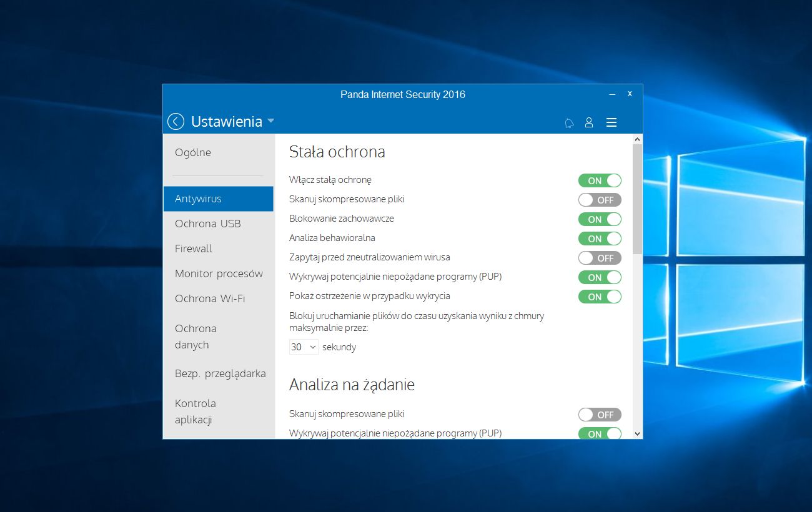Click the Panda Internet Security 2016 title

[x=403, y=95]
